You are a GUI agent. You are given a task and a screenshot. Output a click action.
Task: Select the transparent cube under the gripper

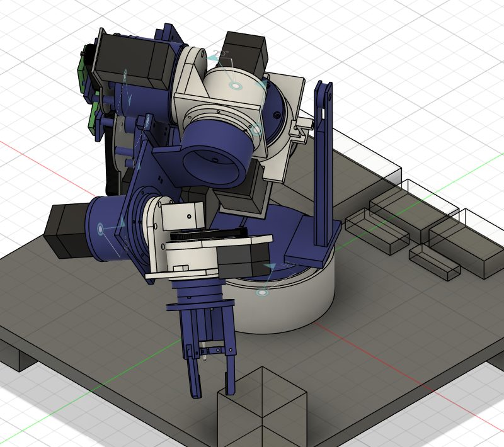point(262,407)
